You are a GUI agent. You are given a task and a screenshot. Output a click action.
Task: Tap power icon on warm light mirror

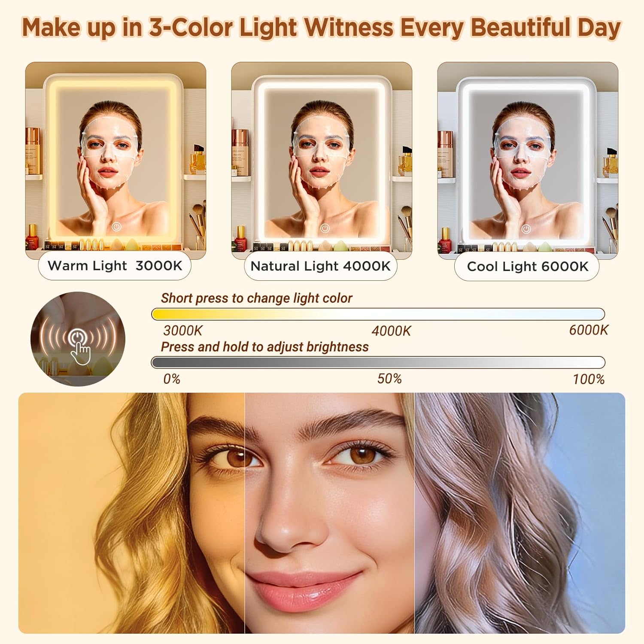116,227
